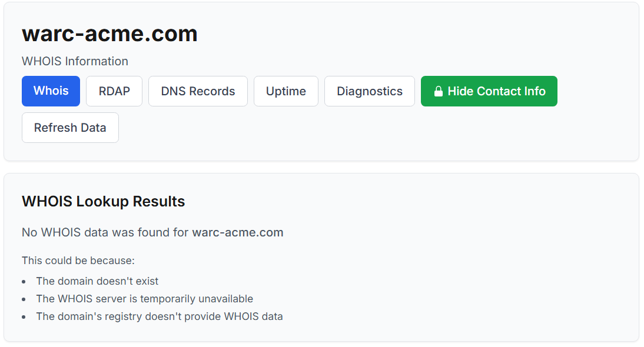Click bullet before 'The WHOIS server' line

(x=24, y=299)
